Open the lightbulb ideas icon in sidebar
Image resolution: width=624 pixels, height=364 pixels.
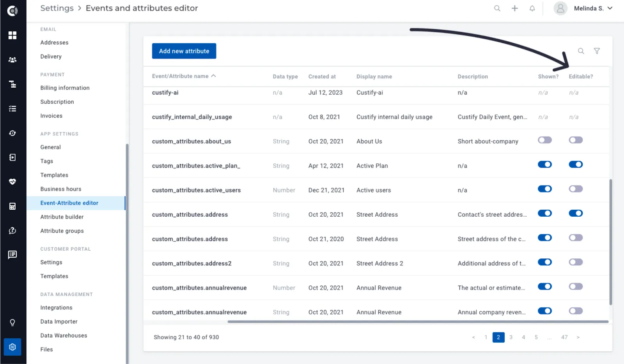point(12,323)
